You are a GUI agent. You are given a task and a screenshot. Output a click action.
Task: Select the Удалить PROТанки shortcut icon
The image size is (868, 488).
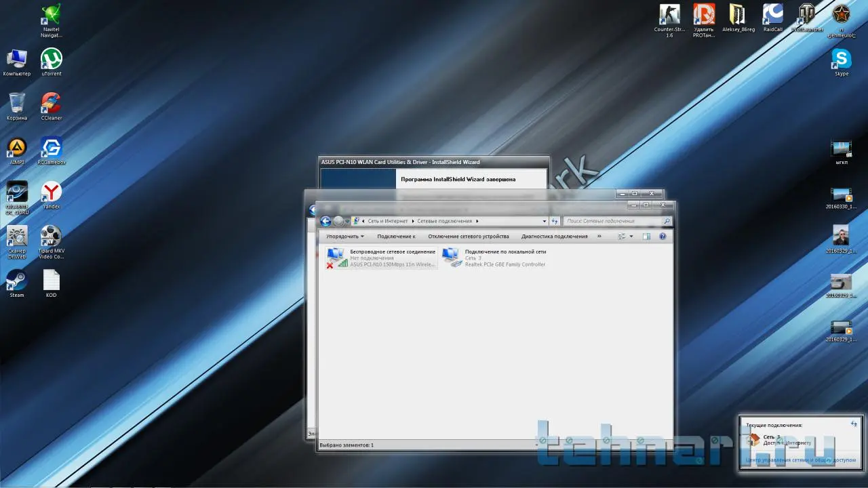pyautogui.click(x=704, y=21)
